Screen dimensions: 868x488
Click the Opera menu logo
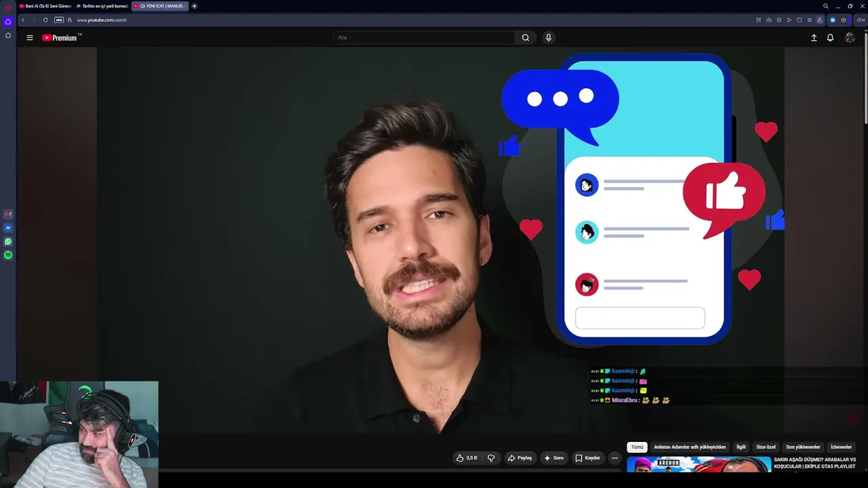tap(8, 7)
